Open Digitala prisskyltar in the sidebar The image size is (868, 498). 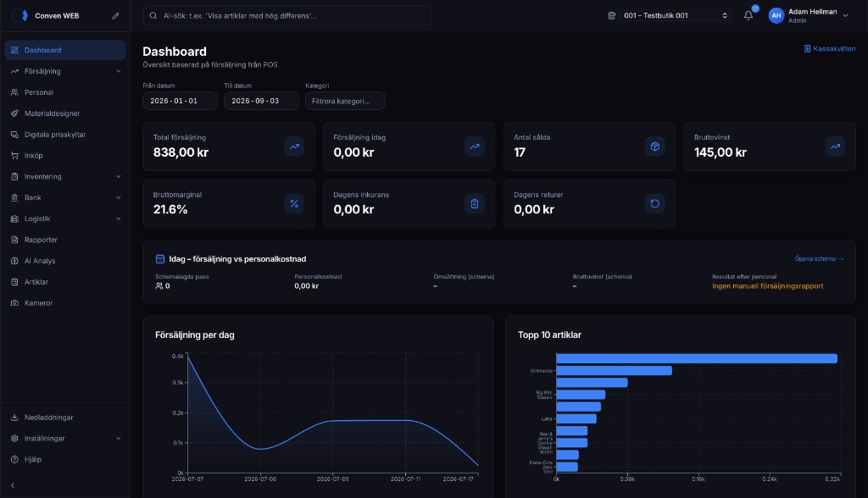tap(65, 135)
